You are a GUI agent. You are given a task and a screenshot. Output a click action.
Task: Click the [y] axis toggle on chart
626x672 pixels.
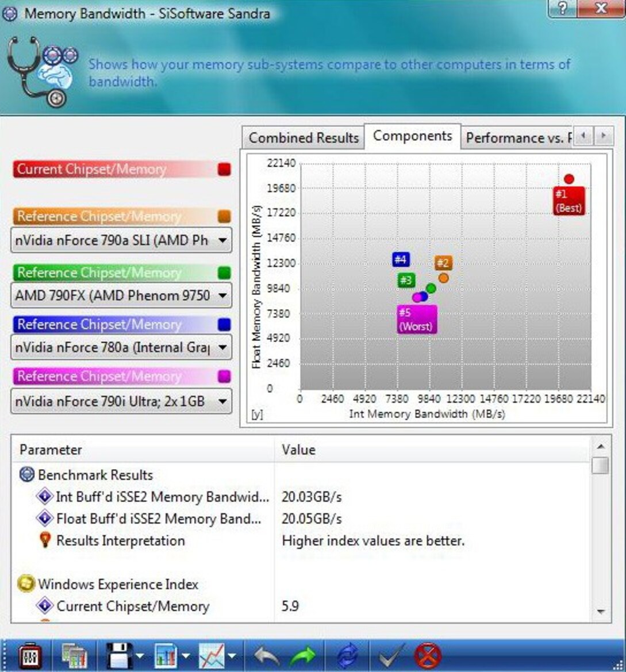[256, 414]
